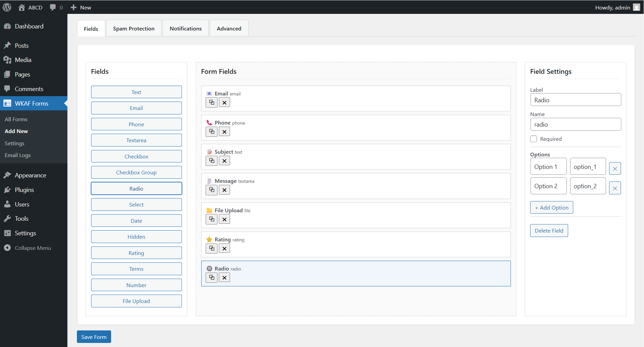Click the admin user avatar
Image resolution: width=644 pixels, height=347 pixels.
[x=637, y=7]
